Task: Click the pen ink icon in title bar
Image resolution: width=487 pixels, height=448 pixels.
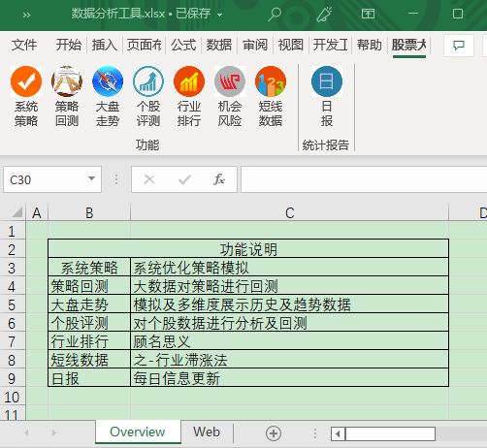Action: pos(324,15)
